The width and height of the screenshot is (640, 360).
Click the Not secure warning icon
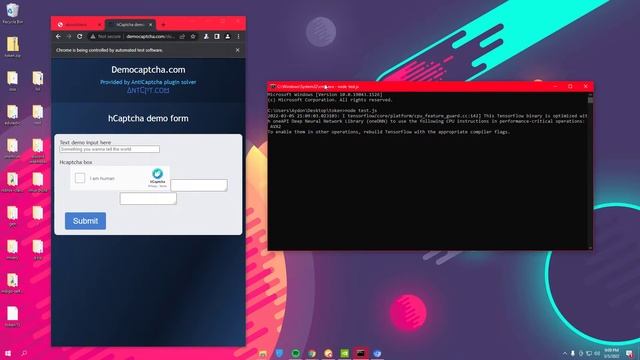coord(93,36)
